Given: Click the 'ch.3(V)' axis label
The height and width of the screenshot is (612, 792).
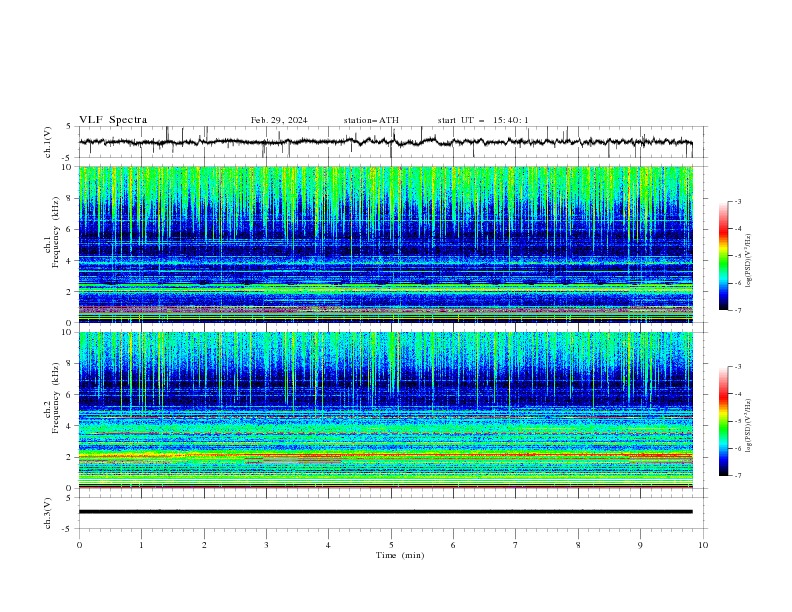Looking at the screenshot, I should click(48, 513).
